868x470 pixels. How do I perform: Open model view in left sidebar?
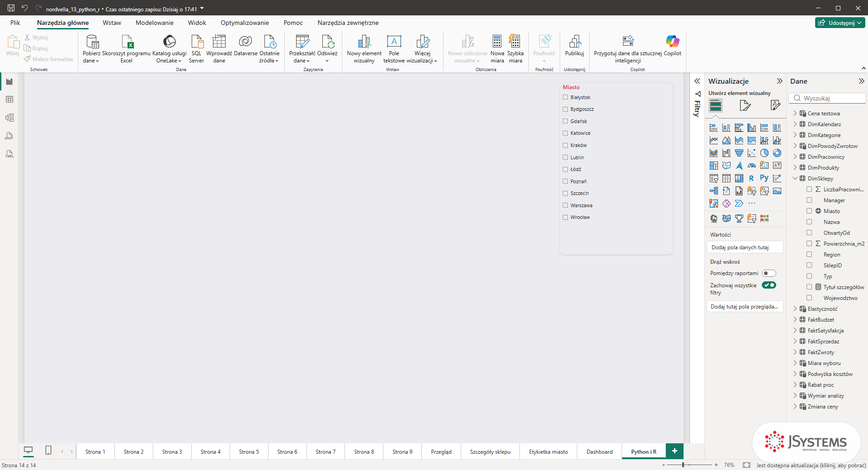point(9,118)
